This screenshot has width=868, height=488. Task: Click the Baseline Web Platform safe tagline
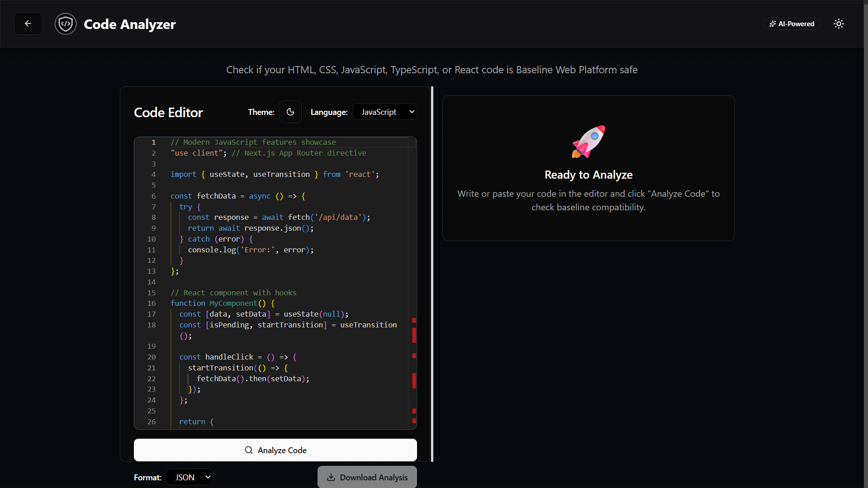coord(432,70)
